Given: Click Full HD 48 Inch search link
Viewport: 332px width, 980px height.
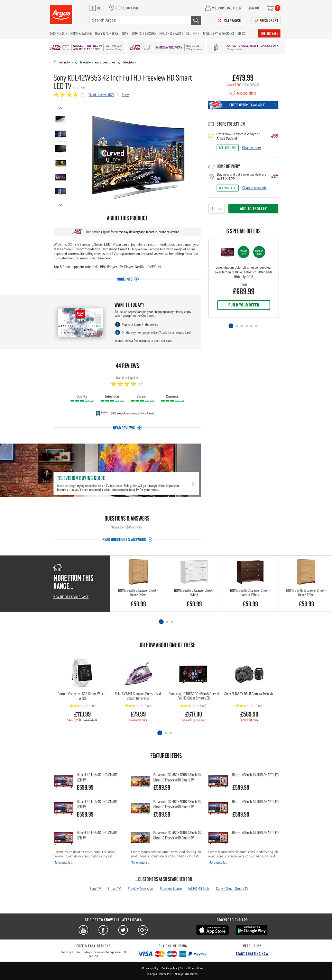Looking at the screenshot, I should point(198,889).
